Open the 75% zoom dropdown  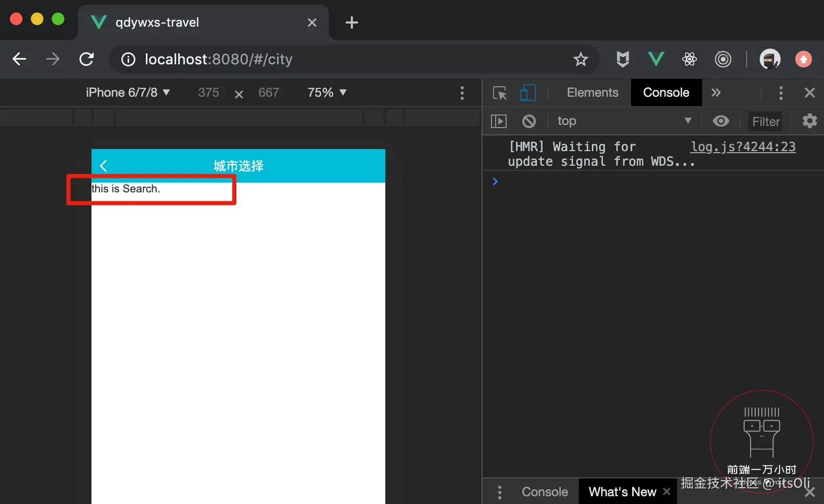(327, 93)
